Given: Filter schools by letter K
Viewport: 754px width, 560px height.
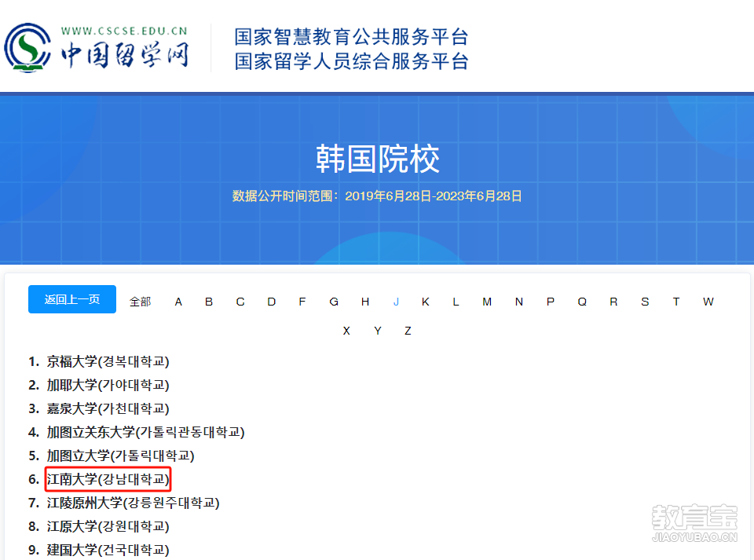Looking at the screenshot, I should coord(426,302).
